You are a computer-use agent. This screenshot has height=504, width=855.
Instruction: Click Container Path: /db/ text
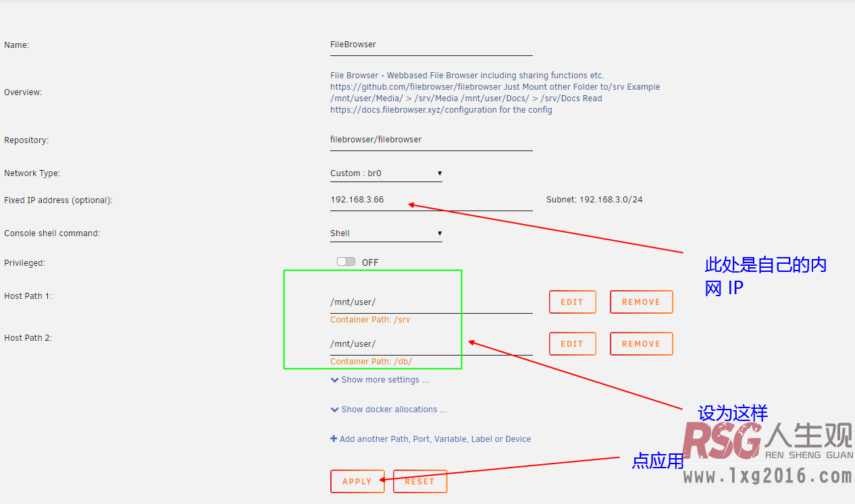tap(371, 362)
